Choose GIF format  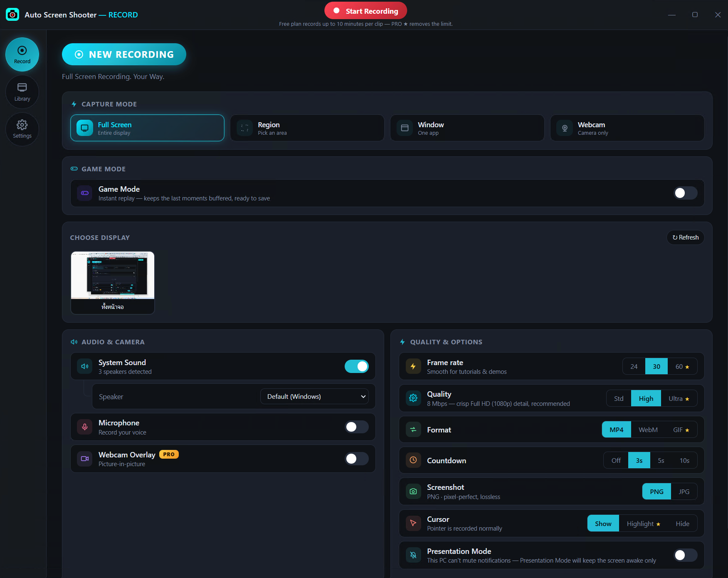point(681,430)
